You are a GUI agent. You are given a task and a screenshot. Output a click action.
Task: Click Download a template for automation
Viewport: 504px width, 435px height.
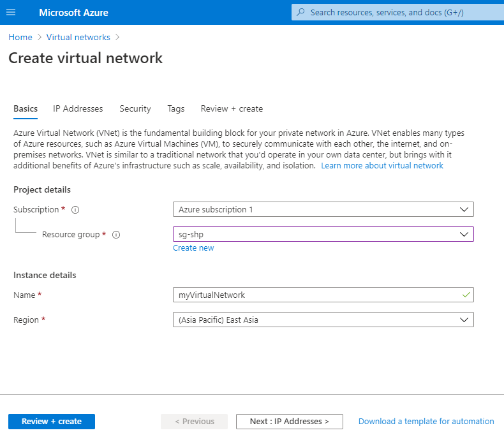pyautogui.click(x=426, y=422)
